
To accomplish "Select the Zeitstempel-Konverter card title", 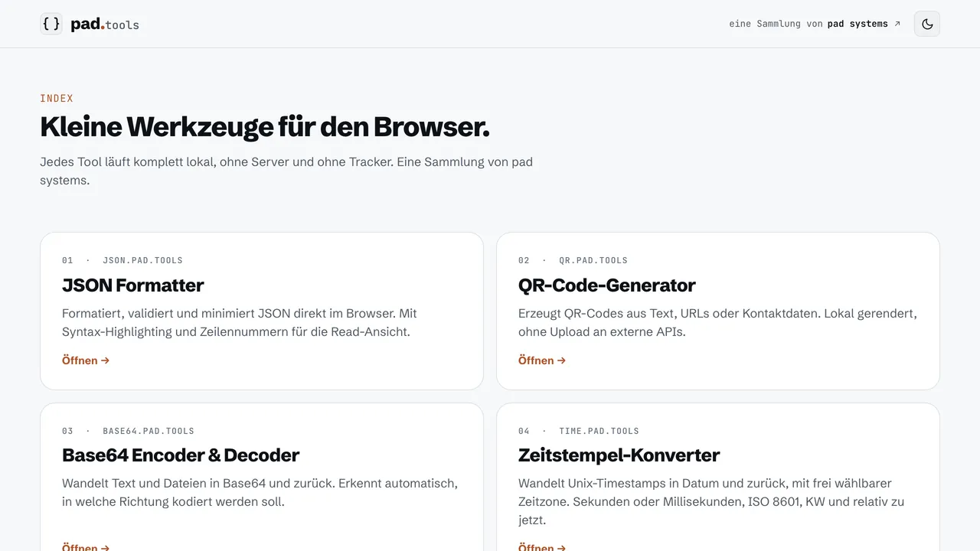I will (x=619, y=455).
